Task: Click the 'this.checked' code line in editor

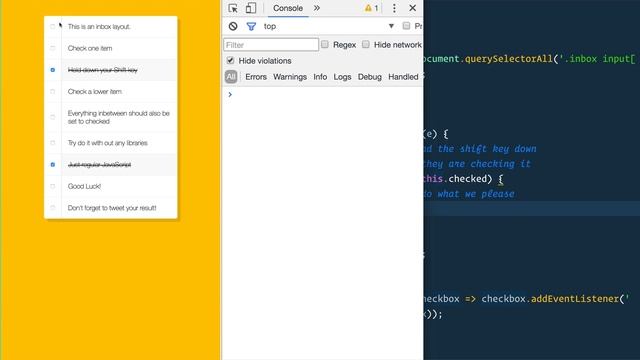Action: (463, 179)
